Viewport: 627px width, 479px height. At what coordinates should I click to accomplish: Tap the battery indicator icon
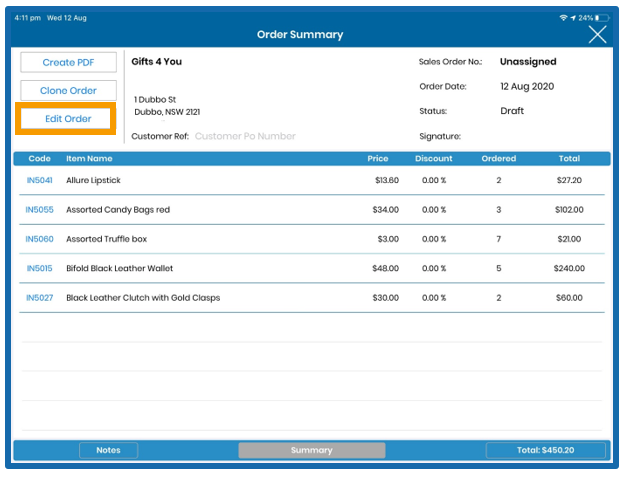602,18
